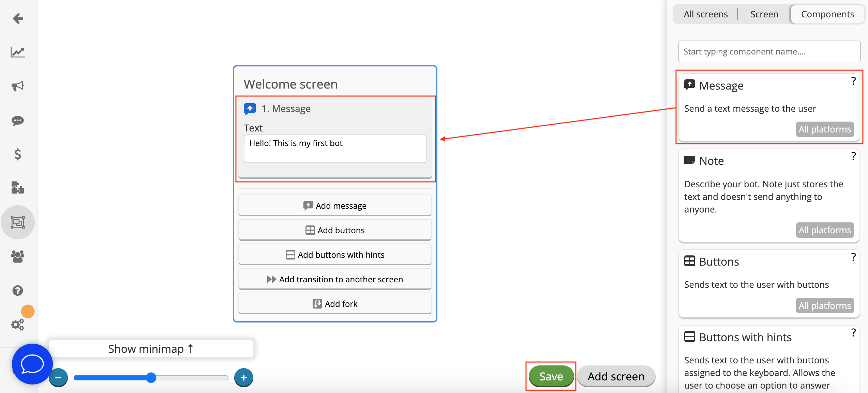
Task: Open the dollar sign payments icon in sidebar
Action: click(x=18, y=154)
